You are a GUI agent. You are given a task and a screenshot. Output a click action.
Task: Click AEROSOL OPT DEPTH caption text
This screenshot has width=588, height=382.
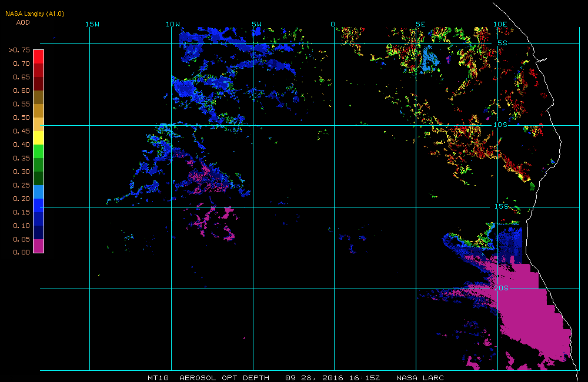click(x=224, y=377)
